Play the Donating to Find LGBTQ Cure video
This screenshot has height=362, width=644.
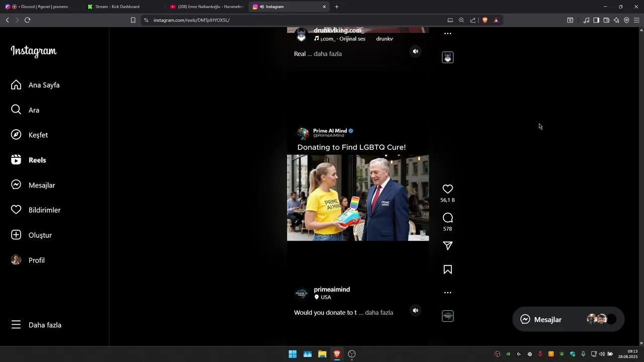[358, 198]
